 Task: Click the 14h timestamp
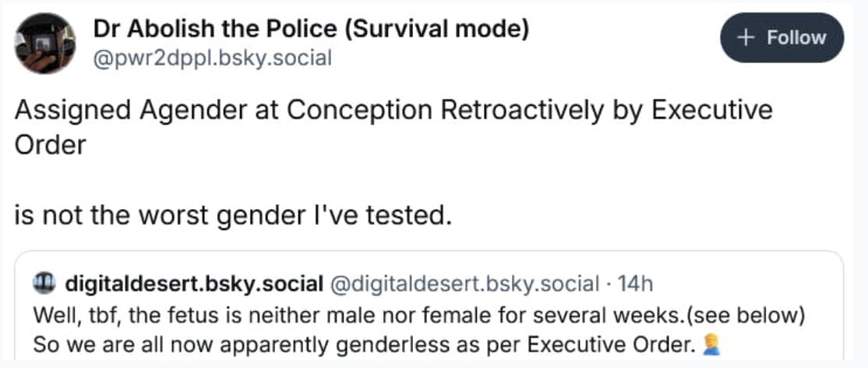634,284
